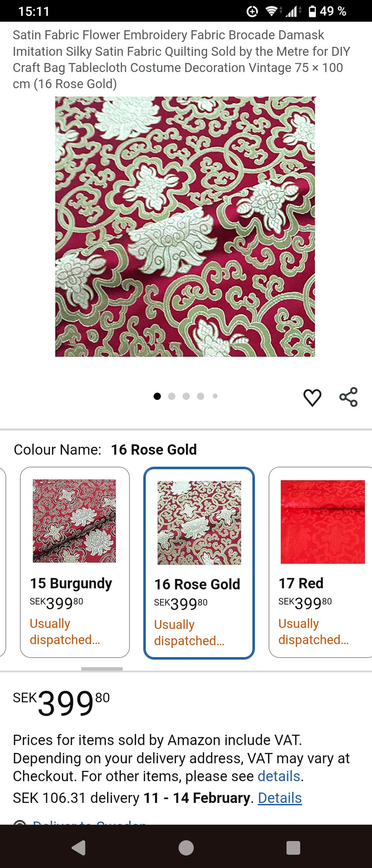
Task: Jump to second image carousel dot
Action: 172,396
